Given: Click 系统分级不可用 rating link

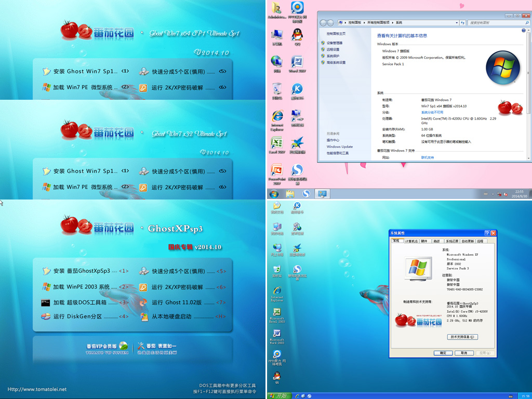Looking at the screenshot, I should click(x=432, y=112).
